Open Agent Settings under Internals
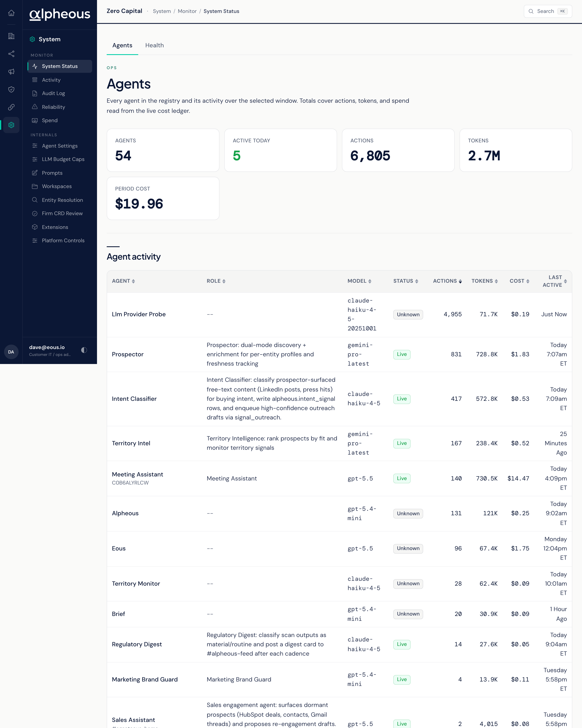 coord(60,146)
